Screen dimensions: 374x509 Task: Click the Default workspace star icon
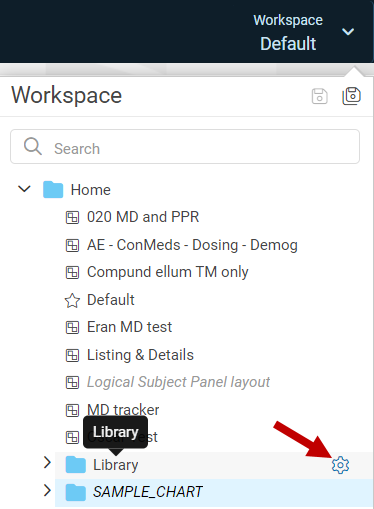pos(72,300)
